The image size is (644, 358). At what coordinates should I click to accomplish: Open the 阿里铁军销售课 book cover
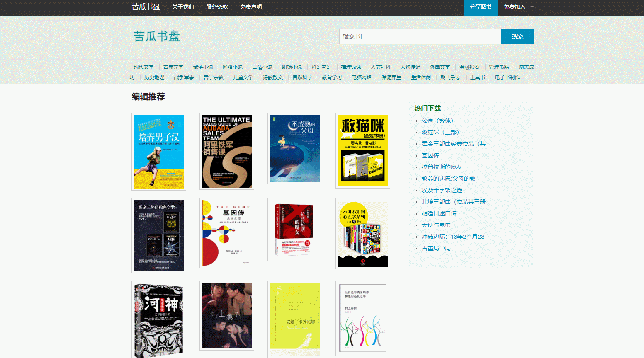click(227, 151)
